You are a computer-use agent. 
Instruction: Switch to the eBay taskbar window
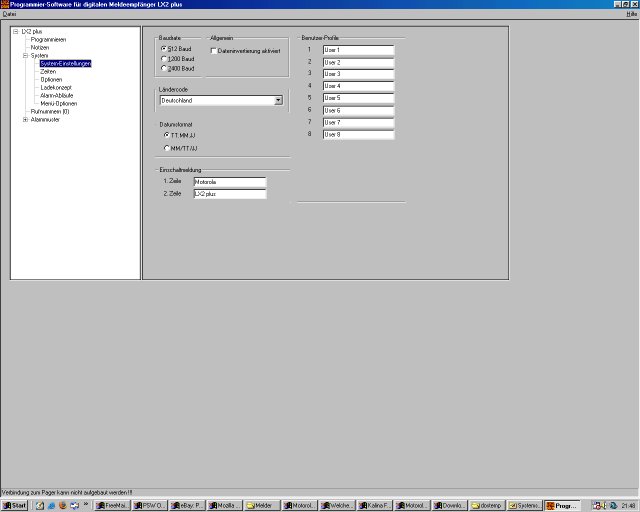click(187, 505)
